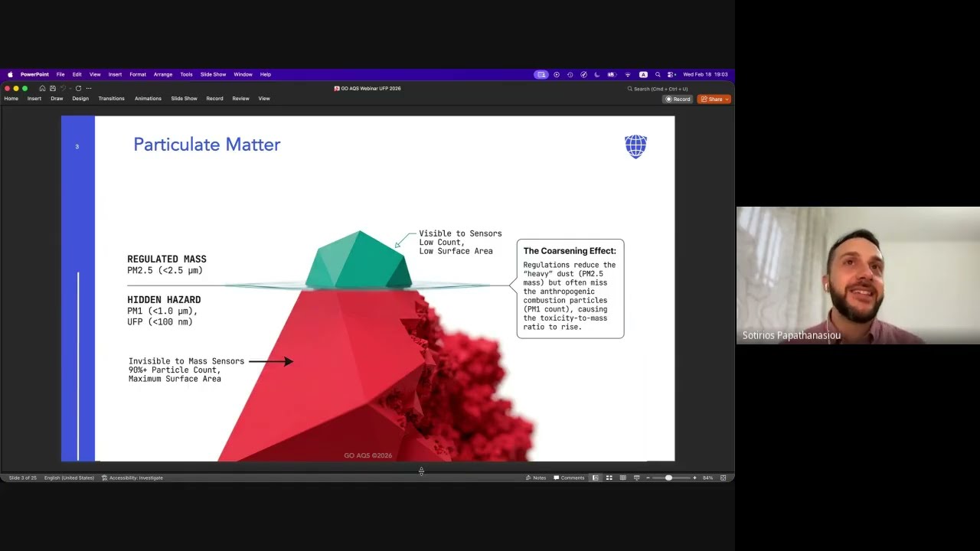The image size is (980, 551).
Task: Open the Format menu
Action: 138,74
